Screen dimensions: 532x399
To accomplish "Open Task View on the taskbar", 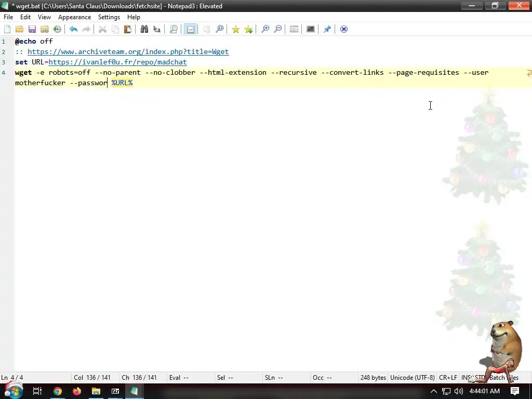I will tap(37, 391).
